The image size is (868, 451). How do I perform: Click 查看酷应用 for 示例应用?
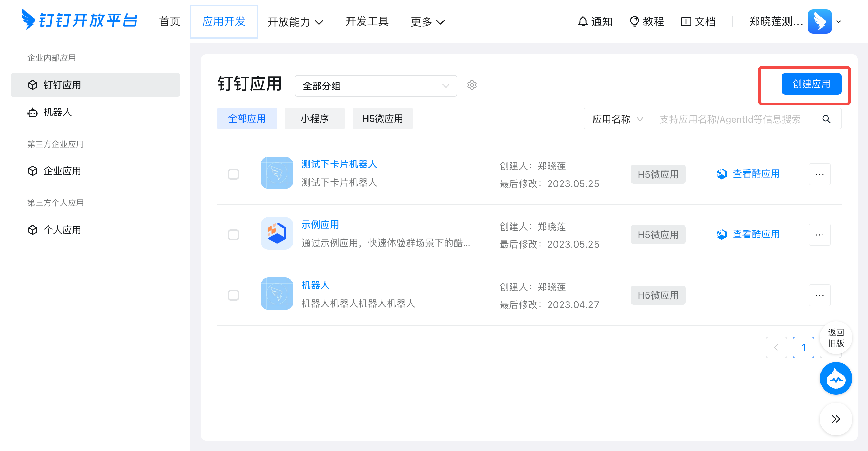756,234
